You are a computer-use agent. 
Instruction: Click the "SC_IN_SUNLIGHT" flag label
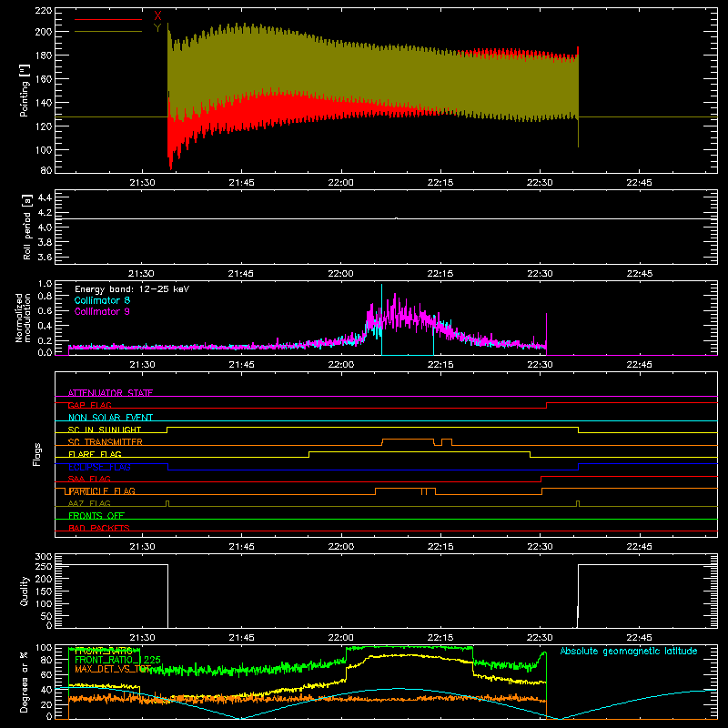tap(105, 430)
